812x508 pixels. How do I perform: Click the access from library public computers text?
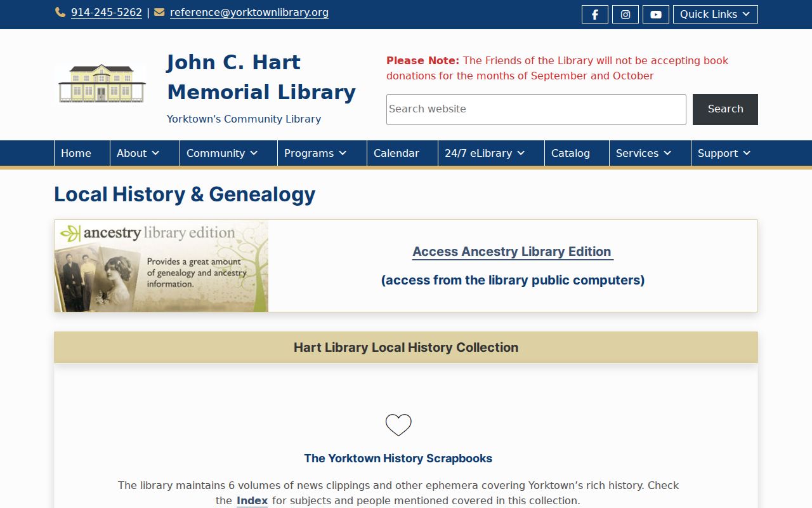[x=513, y=280]
